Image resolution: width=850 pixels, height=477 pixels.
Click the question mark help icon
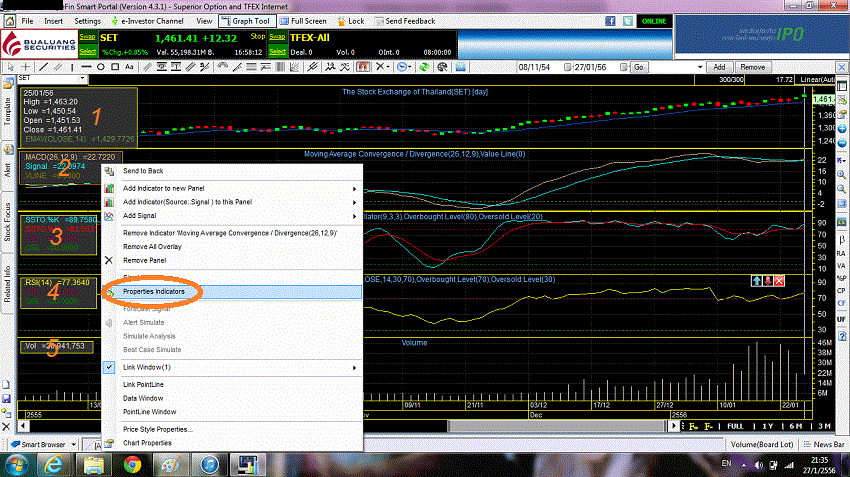[842, 336]
